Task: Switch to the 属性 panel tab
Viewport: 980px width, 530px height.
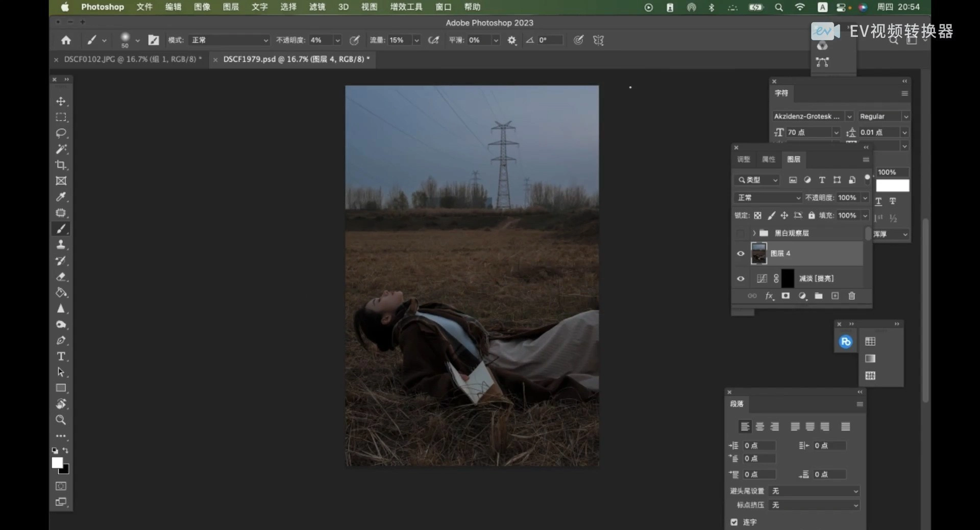Action: click(x=768, y=159)
